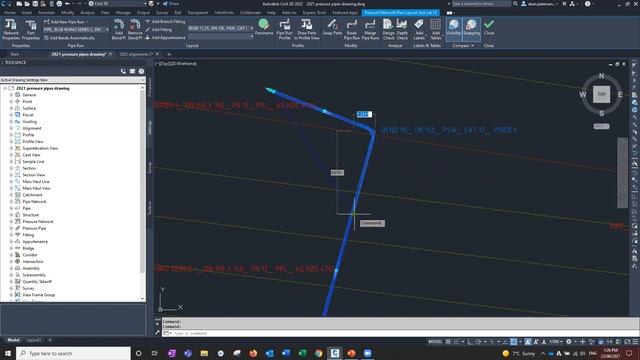640x360 pixels.
Task: Select the Merge Pipe Runs tool
Action: 370,29
